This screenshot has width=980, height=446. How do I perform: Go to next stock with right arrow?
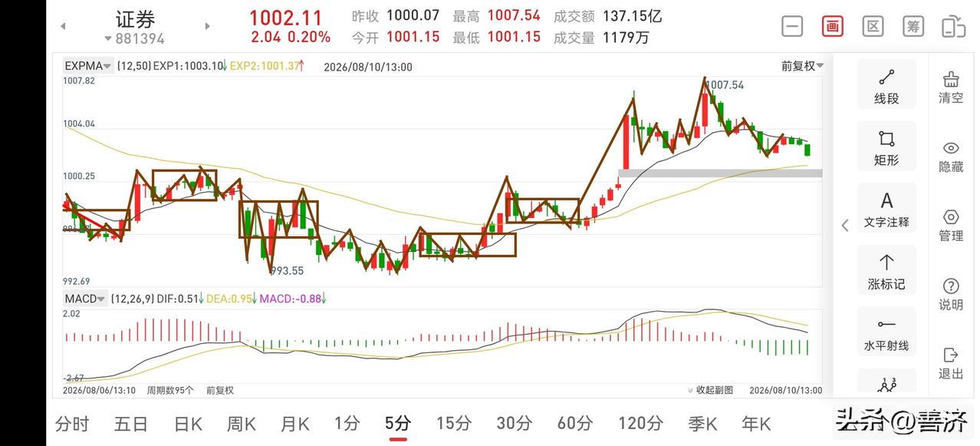point(207,26)
